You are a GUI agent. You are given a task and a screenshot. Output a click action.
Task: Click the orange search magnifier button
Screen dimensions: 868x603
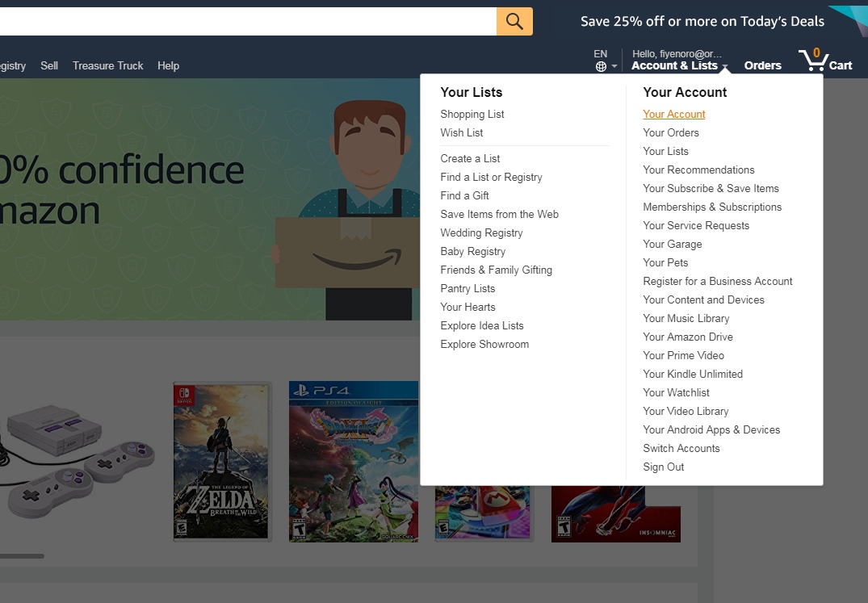514,21
